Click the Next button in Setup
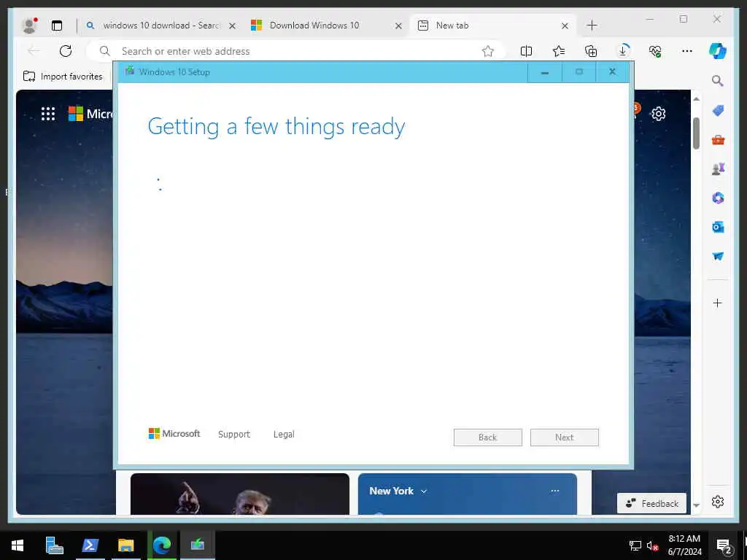The height and width of the screenshot is (560, 747). pyautogui.click(x=565, y=437)
